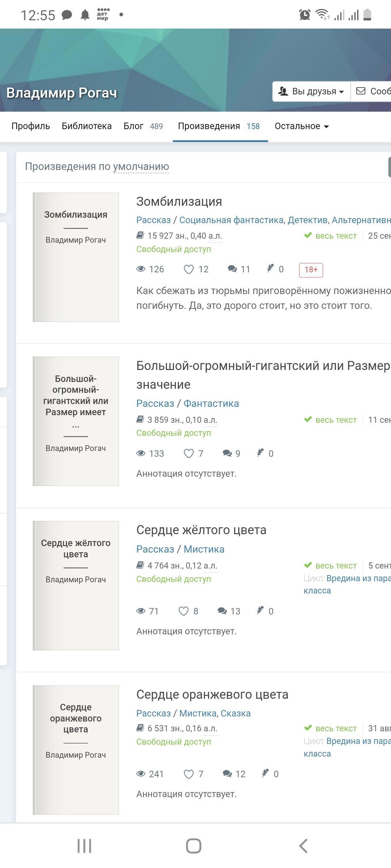Tap Мистика genre under Сердце жёлтого цвета

204,549
